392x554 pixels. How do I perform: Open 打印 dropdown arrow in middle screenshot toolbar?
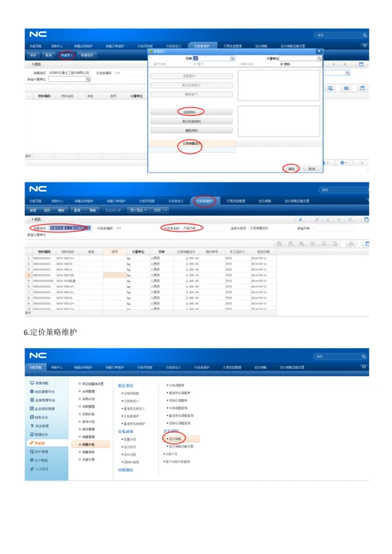[x=165, y=210]
